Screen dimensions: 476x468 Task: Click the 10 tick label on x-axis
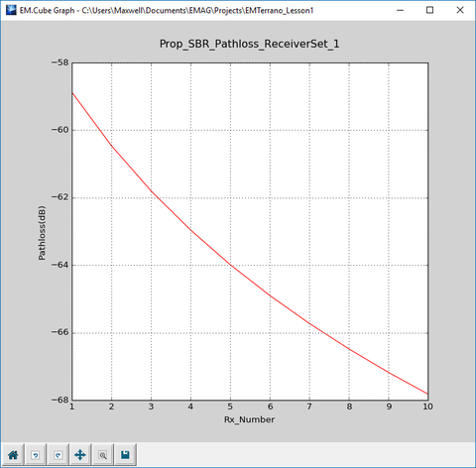(427, 407)
